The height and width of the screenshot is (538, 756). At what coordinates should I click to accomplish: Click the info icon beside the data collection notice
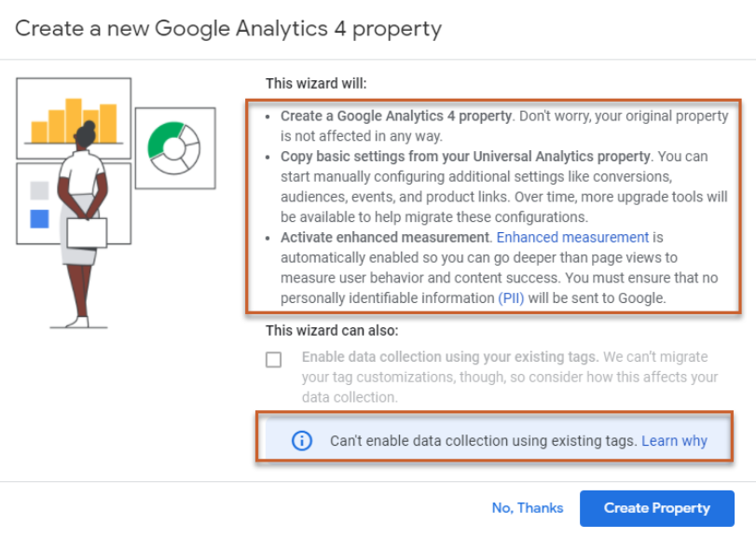tap(300, 440)
